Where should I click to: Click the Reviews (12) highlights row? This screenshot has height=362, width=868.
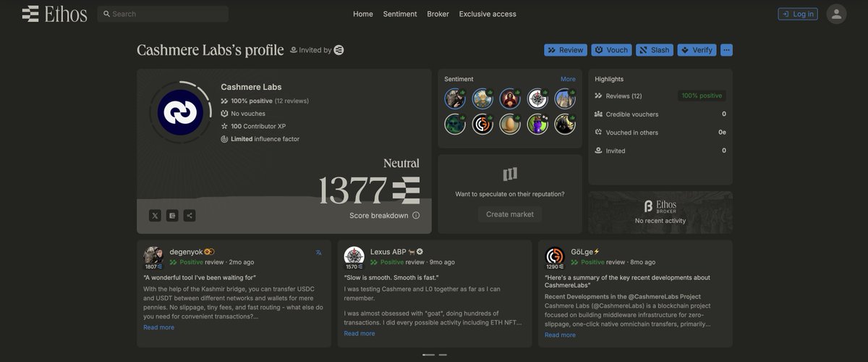pos(660,96)
